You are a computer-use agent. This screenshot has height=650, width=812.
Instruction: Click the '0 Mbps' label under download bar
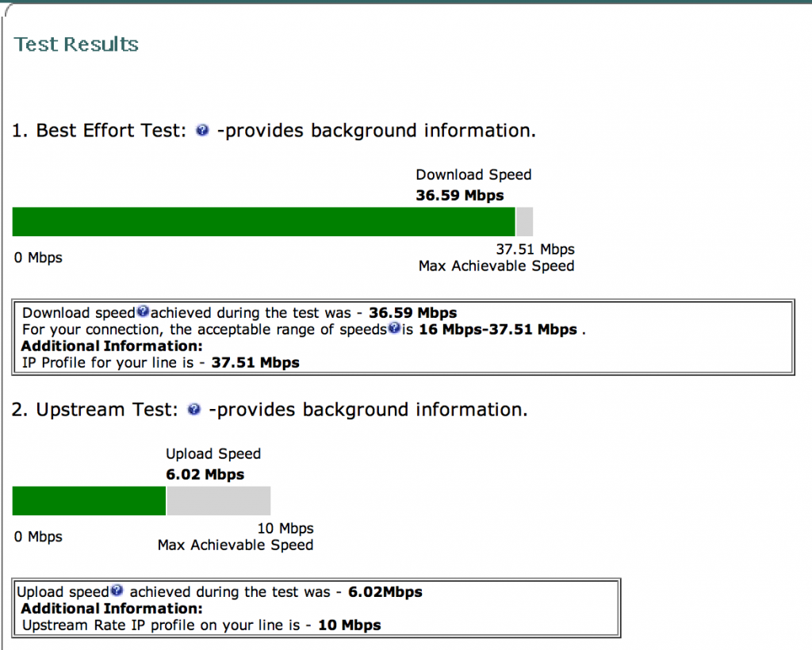(38, 258)
